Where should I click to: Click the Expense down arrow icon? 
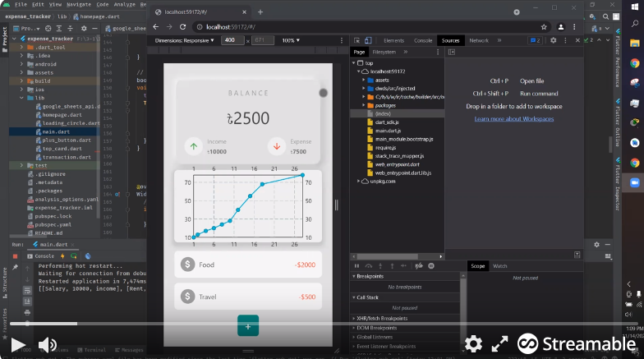coord(277,146)
